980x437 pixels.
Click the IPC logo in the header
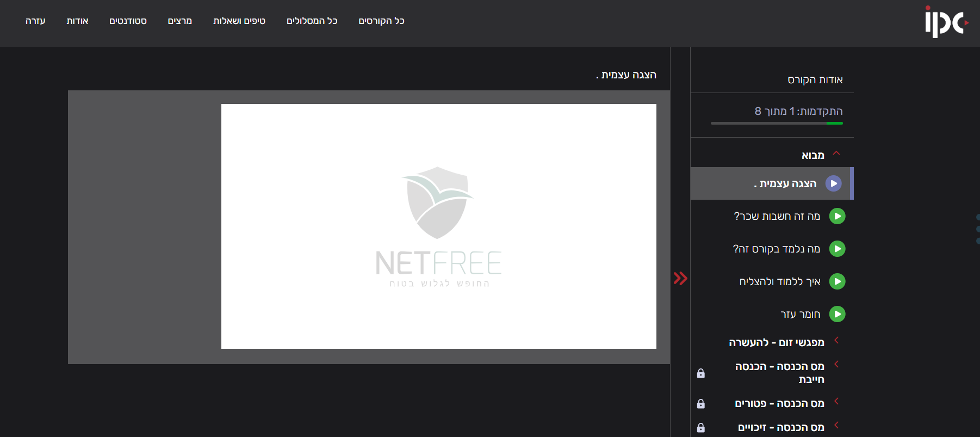pyautogui.click(x=946, y=22)
